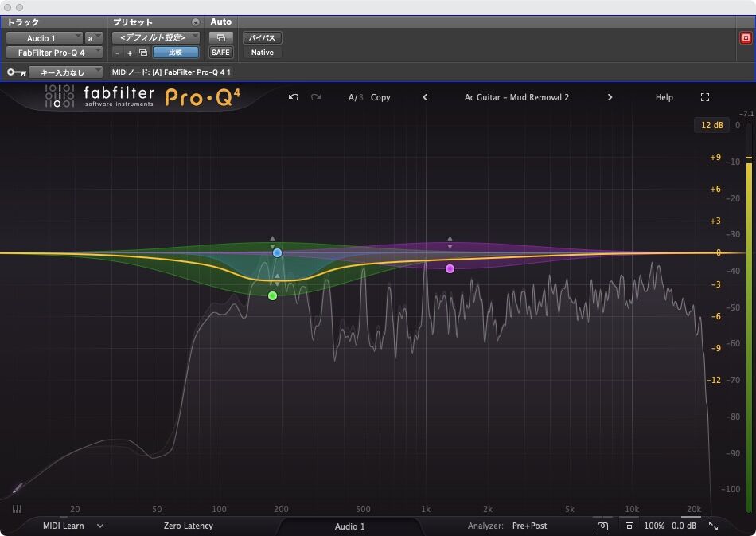
Task: Toggle the EQ match headphone icon
Action: pyautogui.click(x=602, y=526)
